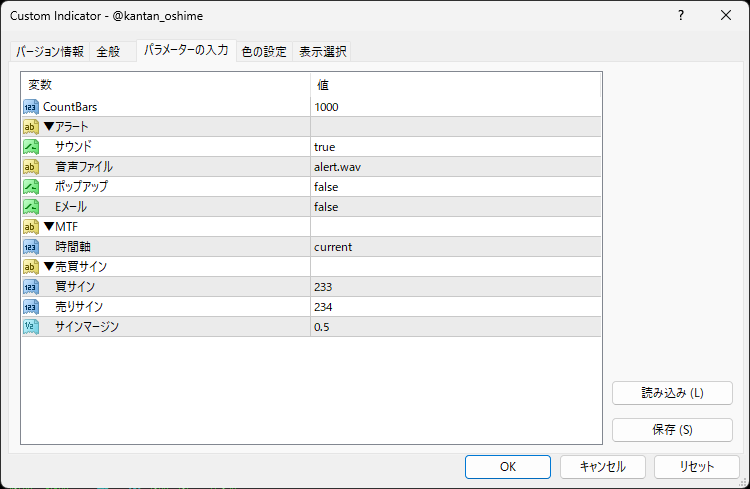This screenshot has height=489, width=750.
Task: Select the 売りサイン variable name
Action: tap(79, 307)
